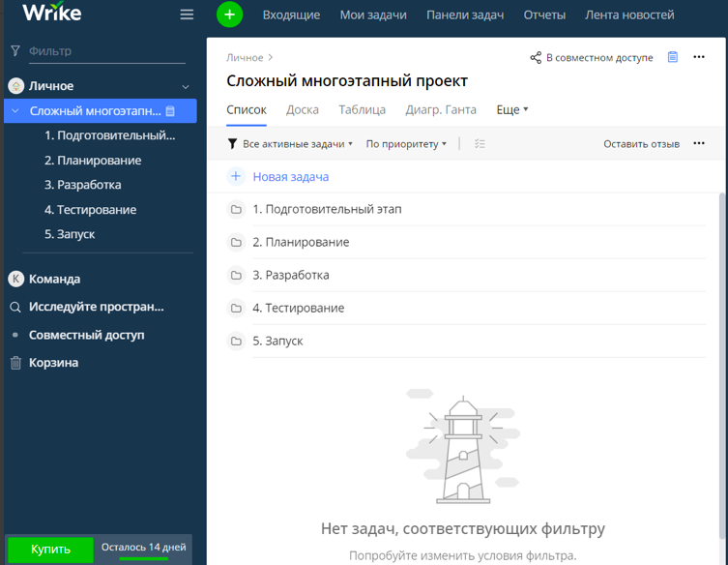Click the expand subtasks icon in toolbar
Screen dimensions: 728x565
pos(480,144)
